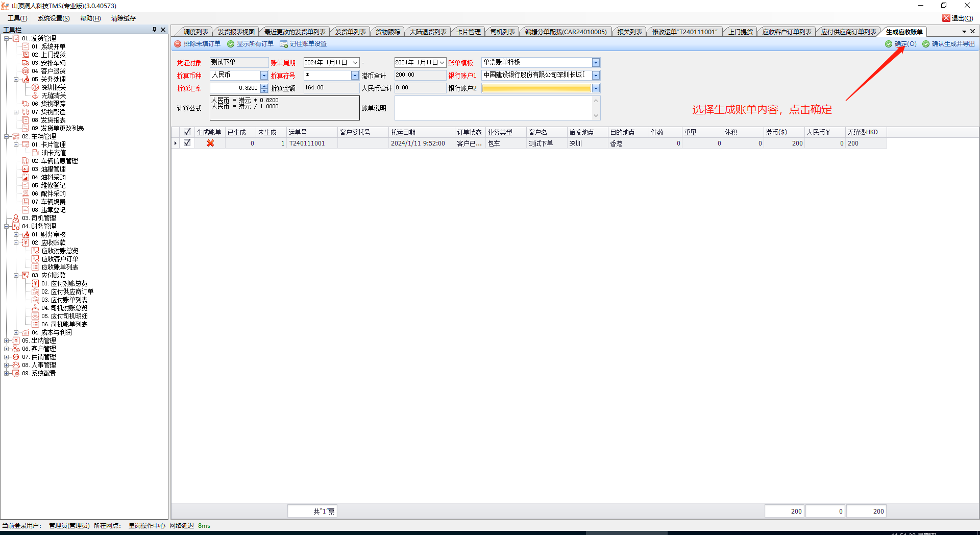Switch to the 发货单列表 tab

click(x=350, y=32)
